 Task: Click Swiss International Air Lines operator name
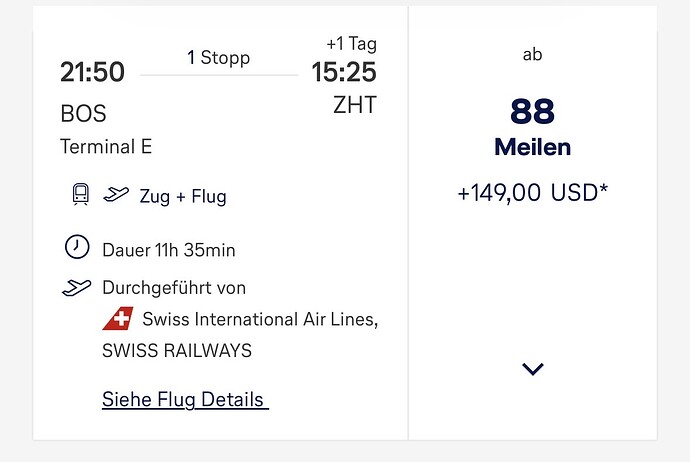pyautogui.click(x=260, y=320)
